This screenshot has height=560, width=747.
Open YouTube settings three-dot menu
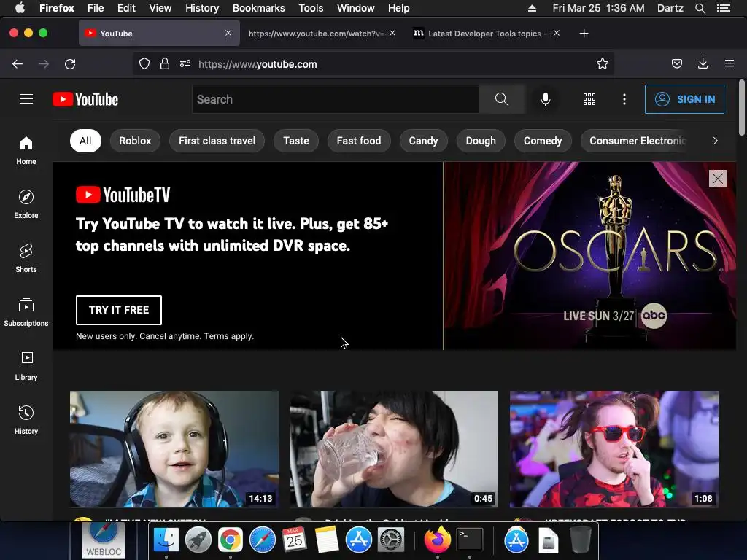(x=624, y=99)
